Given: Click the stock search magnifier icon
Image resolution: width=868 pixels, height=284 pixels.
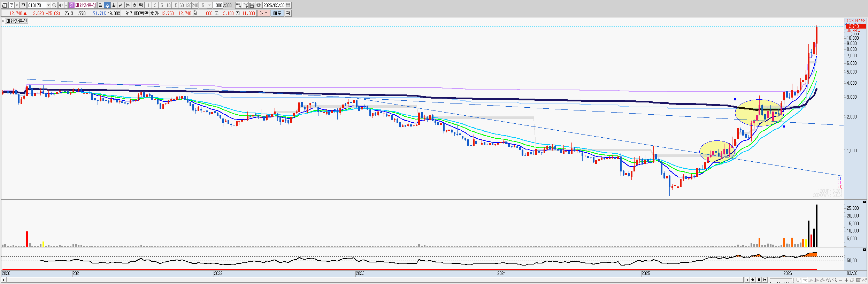Looking at the screenshot, I should [x=54, y=5].
